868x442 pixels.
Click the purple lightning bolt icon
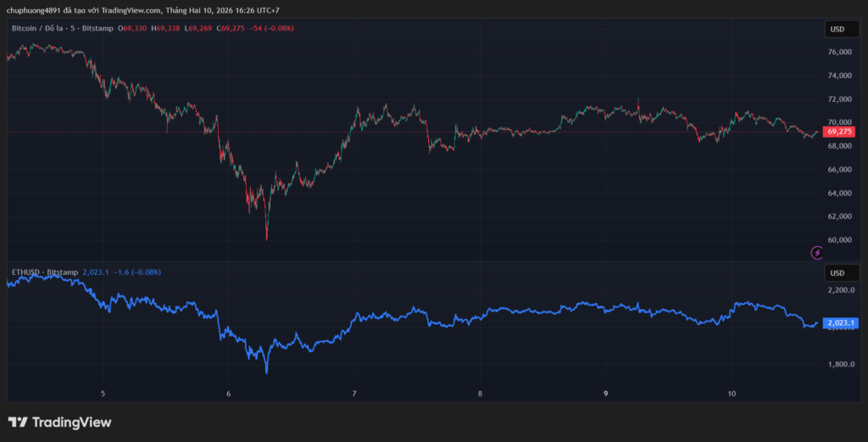point(817,252)
